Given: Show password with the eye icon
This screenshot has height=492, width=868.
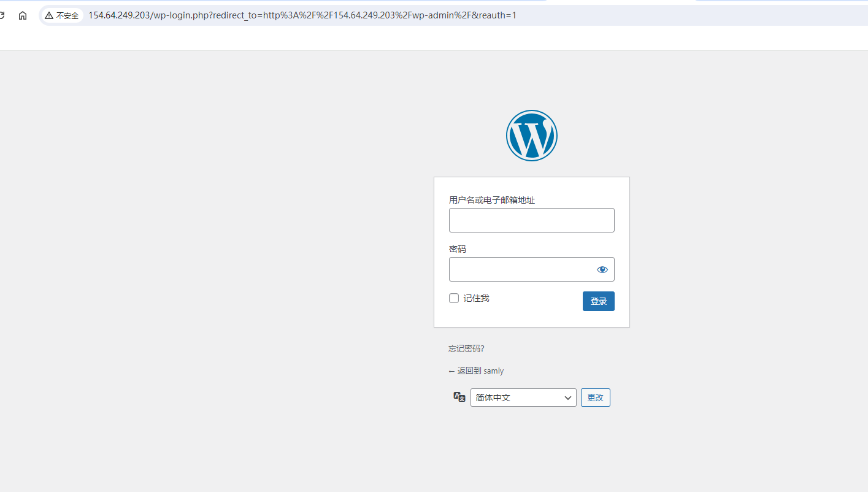Looking at the screenshot, I should pyautogui.click(x=602, y=269).
